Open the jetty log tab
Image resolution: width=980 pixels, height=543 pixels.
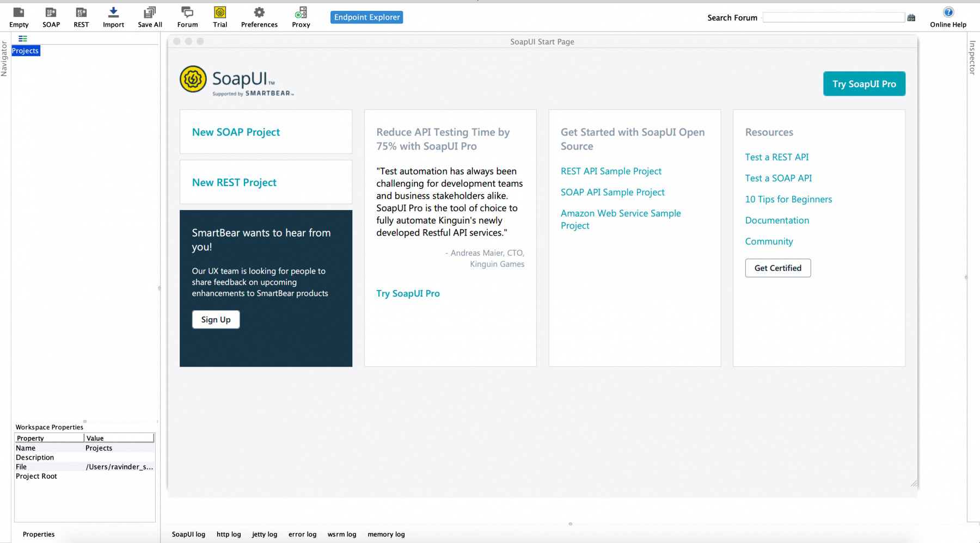tap(265, 534)
